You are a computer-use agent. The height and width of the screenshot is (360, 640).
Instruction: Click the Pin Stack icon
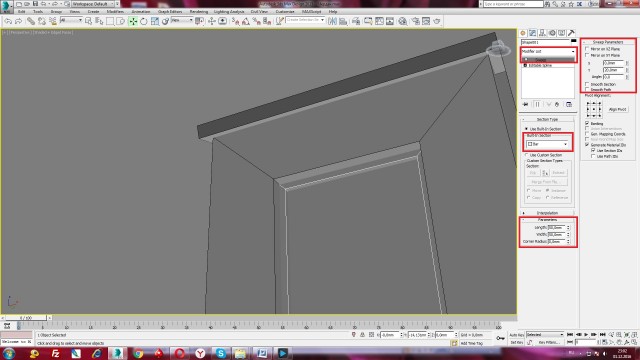coord(526,104)
